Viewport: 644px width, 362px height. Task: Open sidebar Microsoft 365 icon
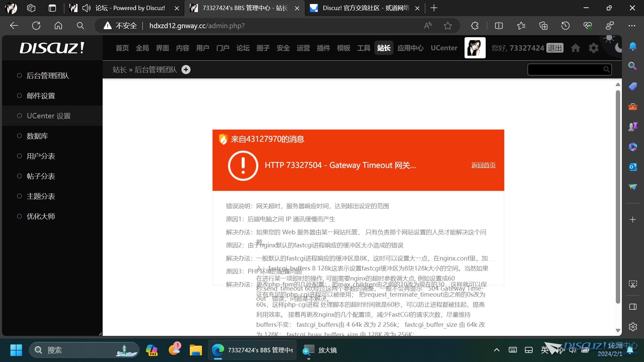point(633,147)
